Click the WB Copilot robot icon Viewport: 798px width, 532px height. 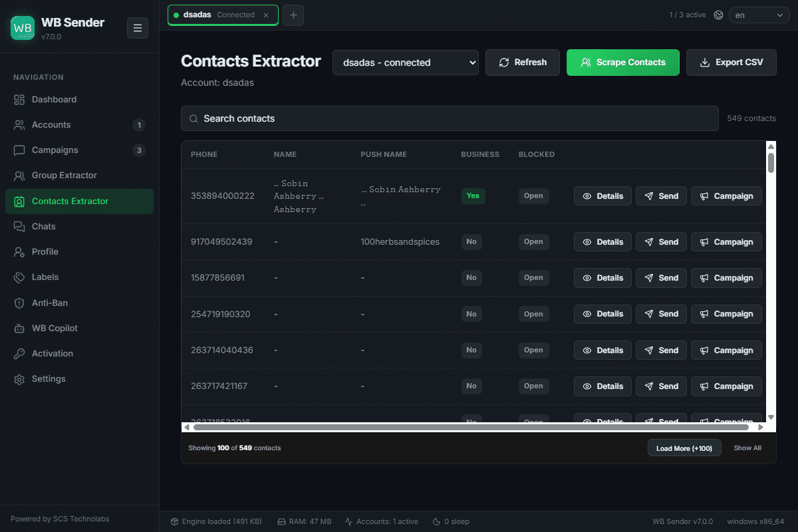[x=19, y=329]
